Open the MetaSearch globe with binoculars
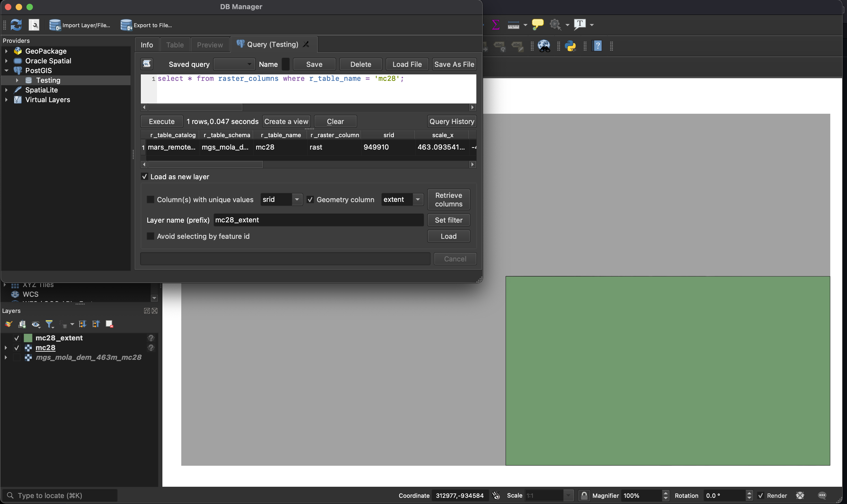The image size is (847, 504). tap(544, 46)
